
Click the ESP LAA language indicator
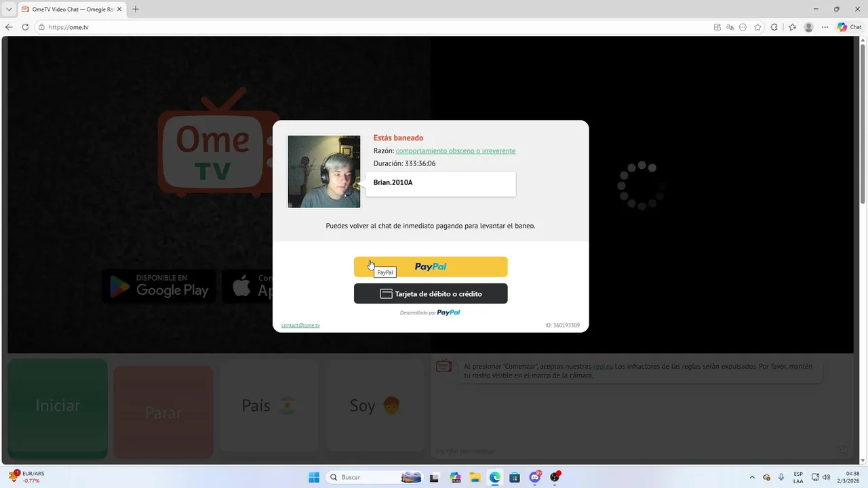click(798, 477)
